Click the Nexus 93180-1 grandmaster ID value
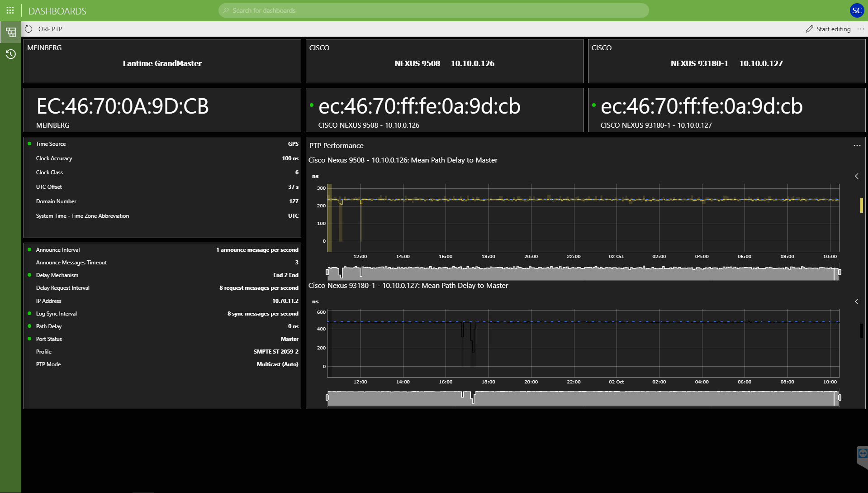 (x=702, y=106)
